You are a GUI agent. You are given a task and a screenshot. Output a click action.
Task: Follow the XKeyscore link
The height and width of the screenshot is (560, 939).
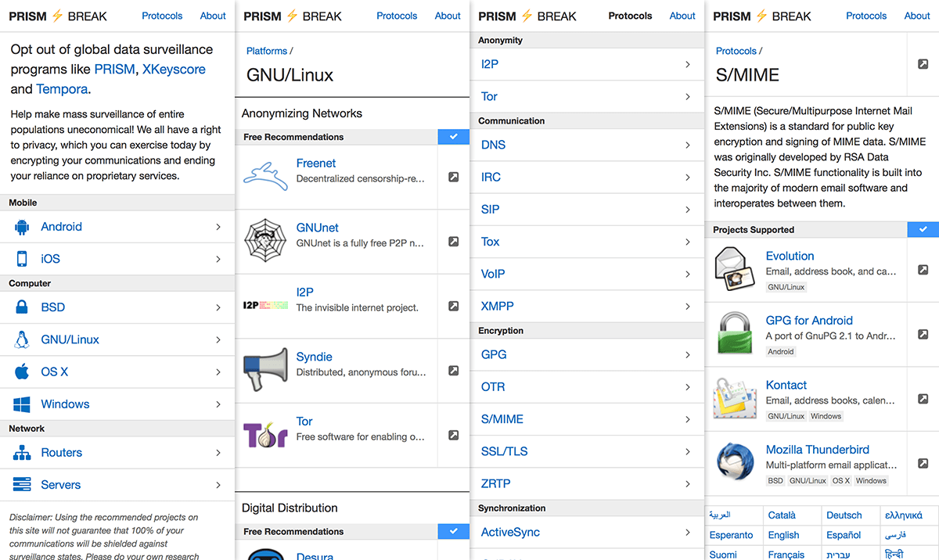174,70
